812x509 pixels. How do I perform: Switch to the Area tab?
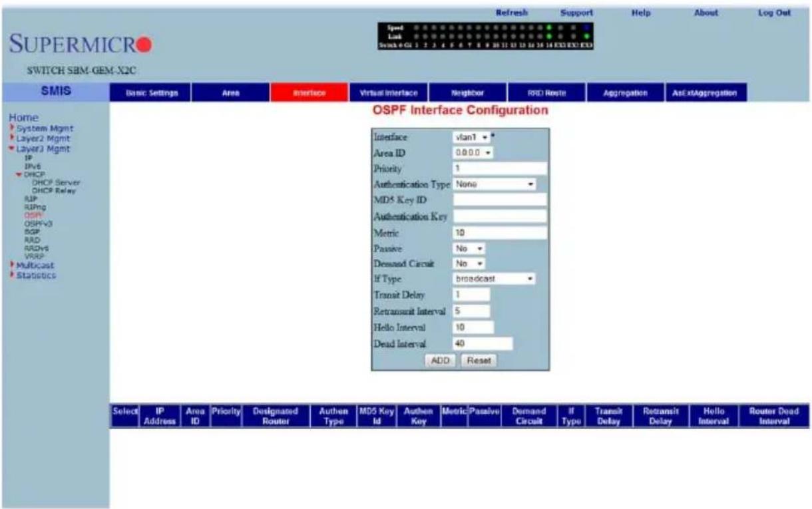click(x=230, y=93)
